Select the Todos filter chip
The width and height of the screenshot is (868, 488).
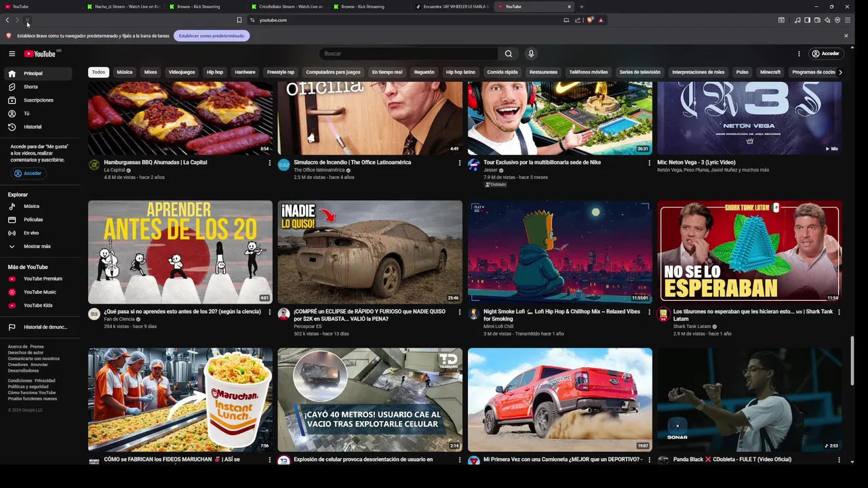point(99,72)
